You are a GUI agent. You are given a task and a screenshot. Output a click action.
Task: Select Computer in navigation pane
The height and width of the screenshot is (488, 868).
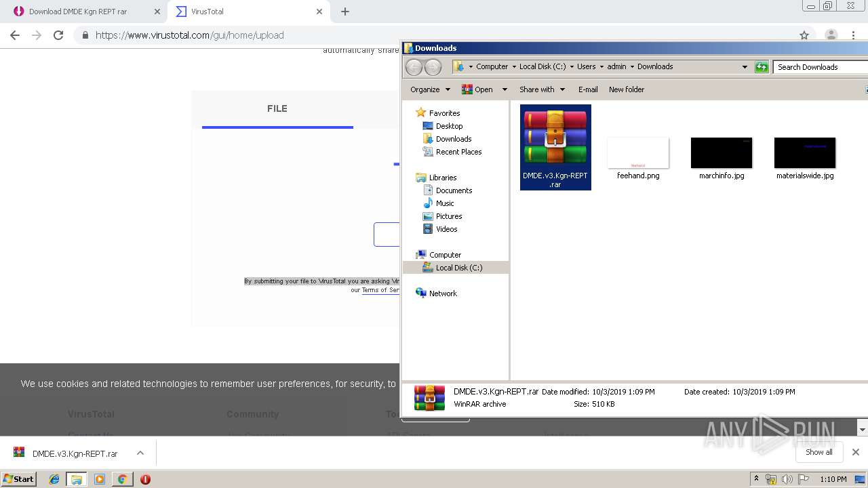[445, 255]
